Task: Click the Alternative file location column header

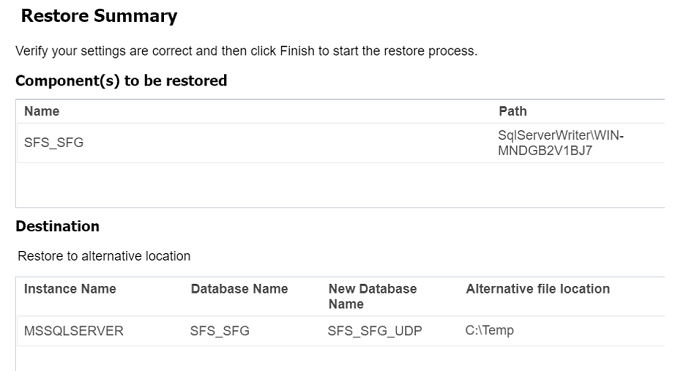Action: click(538, 289)
